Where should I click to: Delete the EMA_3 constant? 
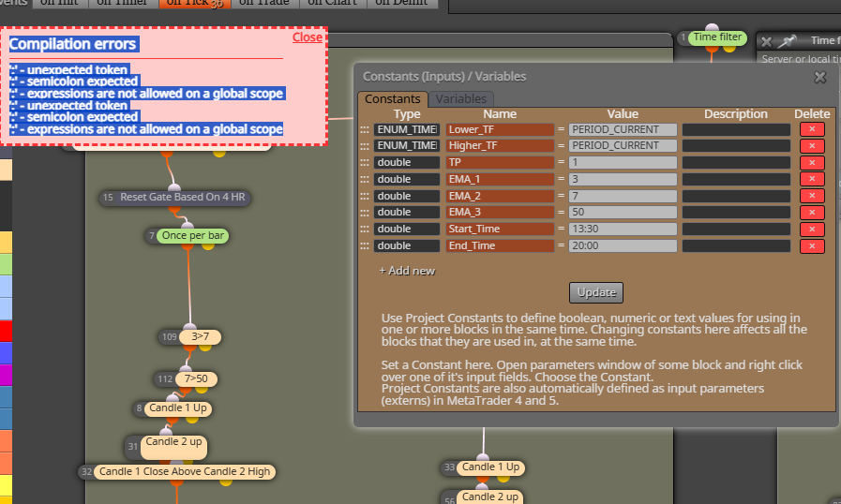[x=812, y=213]
